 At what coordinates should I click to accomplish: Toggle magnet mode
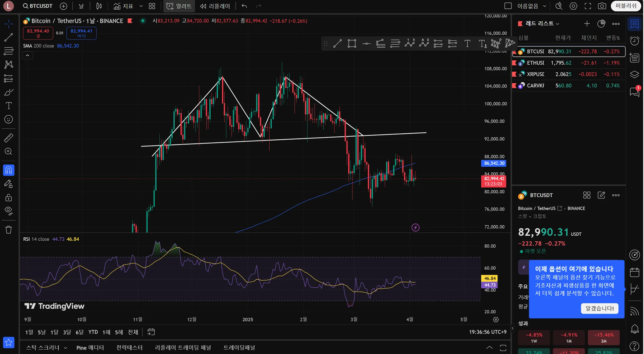click(x=9, y=170)
